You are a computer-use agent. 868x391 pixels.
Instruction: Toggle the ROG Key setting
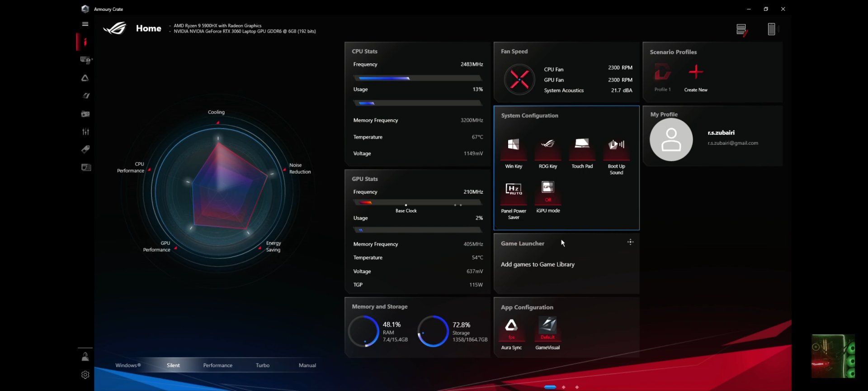coord(548,148)
